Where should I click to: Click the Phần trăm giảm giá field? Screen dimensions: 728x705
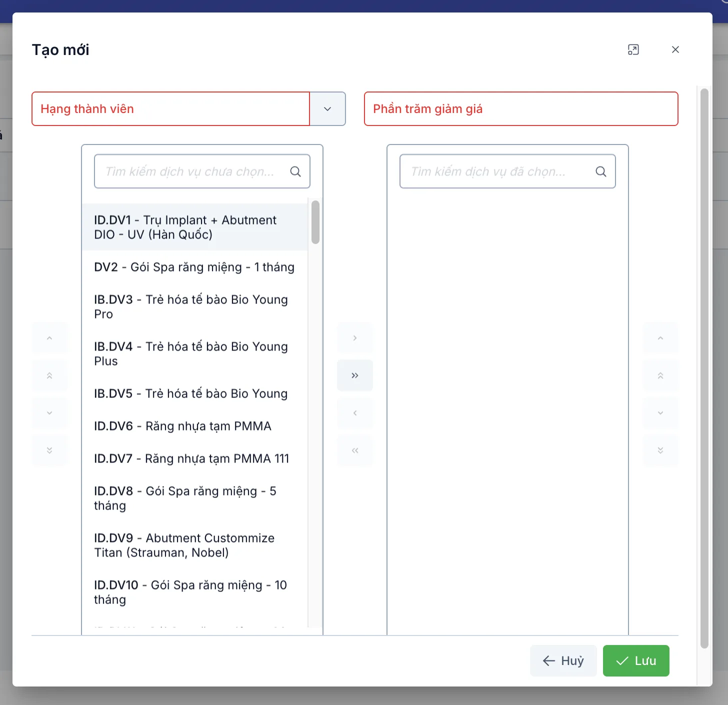(521, 108)
